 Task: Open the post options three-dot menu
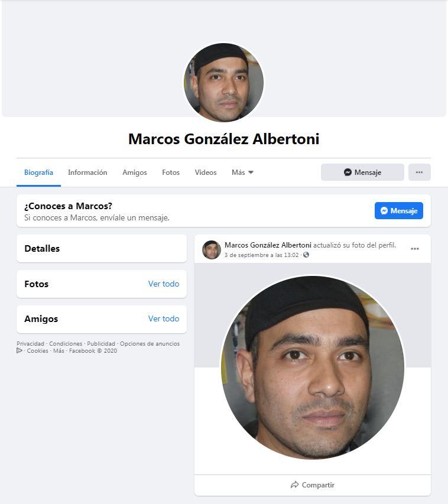tap(415, 249)
